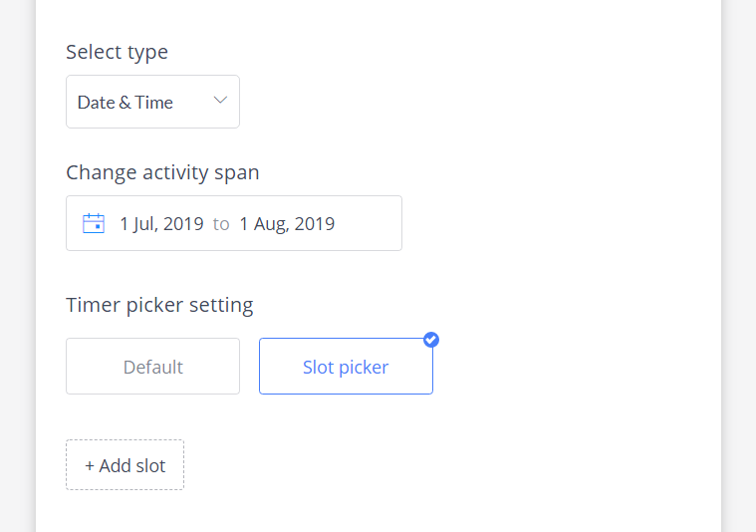Click the "Timer picker setting" heading

click(x=159, y=305)
